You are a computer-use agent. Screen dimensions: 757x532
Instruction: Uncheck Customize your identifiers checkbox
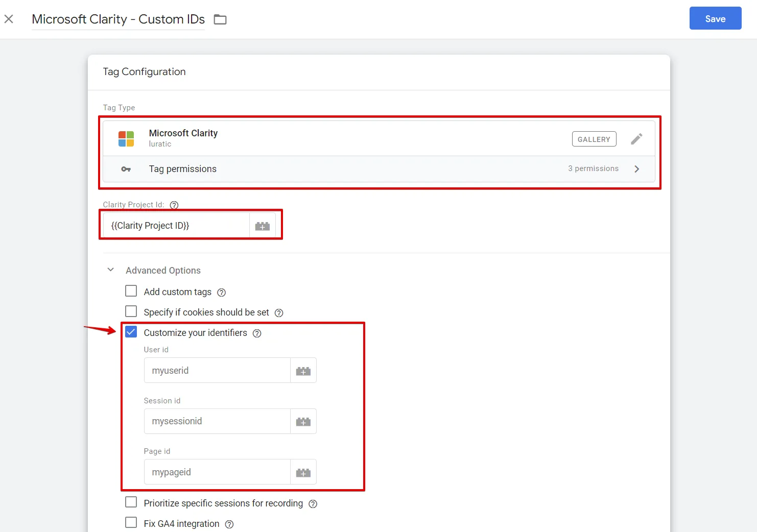coord(131,332)
